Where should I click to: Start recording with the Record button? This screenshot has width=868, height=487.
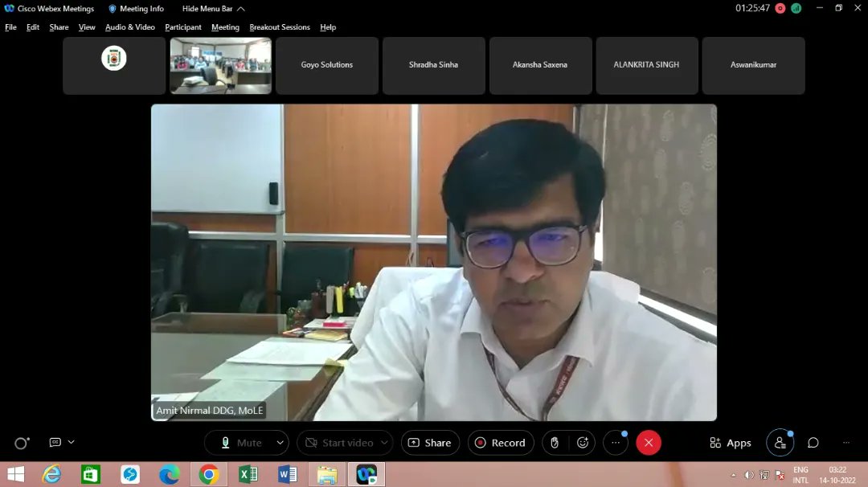501,443
